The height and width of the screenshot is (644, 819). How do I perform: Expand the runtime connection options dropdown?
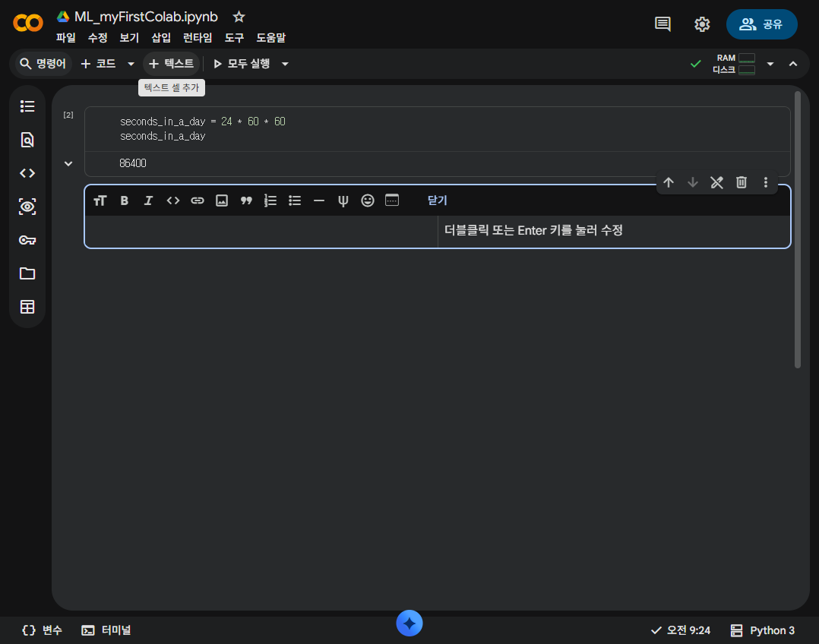[770, 65]
